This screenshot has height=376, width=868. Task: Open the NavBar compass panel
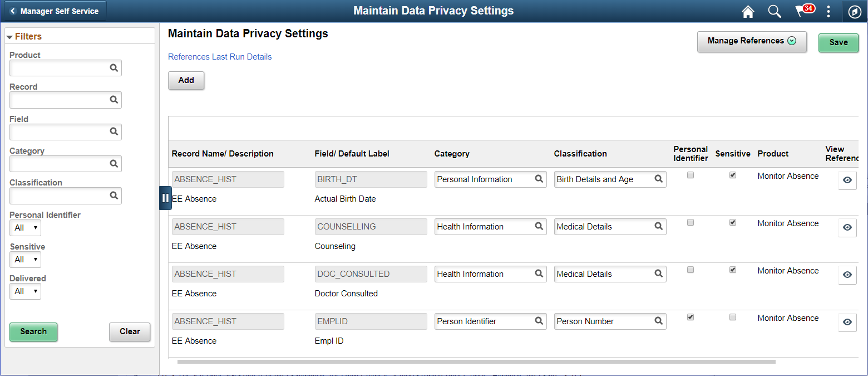(855, 11)
